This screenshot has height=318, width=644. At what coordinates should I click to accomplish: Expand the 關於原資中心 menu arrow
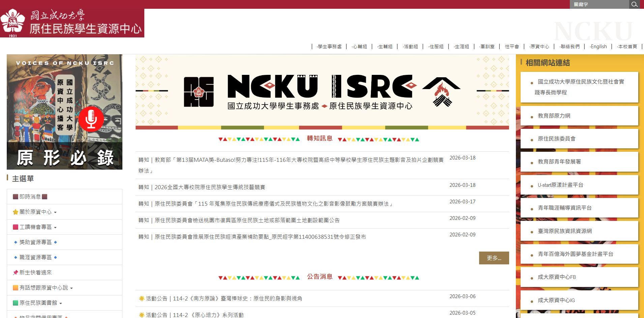point(55,212)
